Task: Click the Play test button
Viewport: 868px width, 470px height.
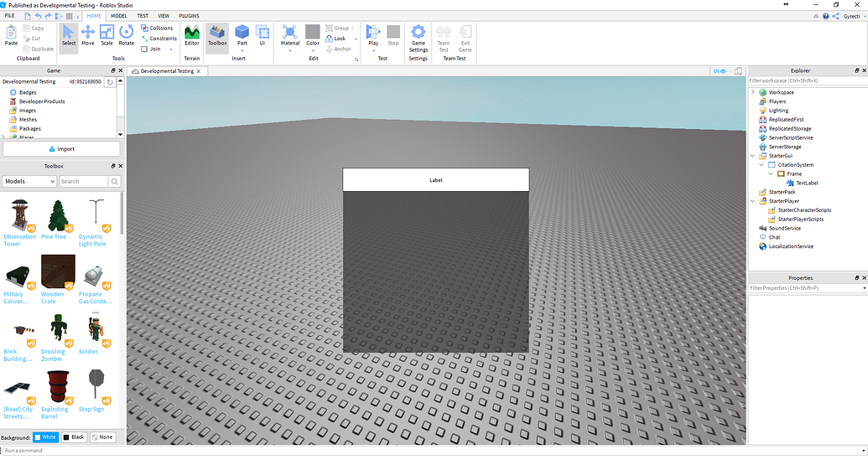Action: (373, 35)
